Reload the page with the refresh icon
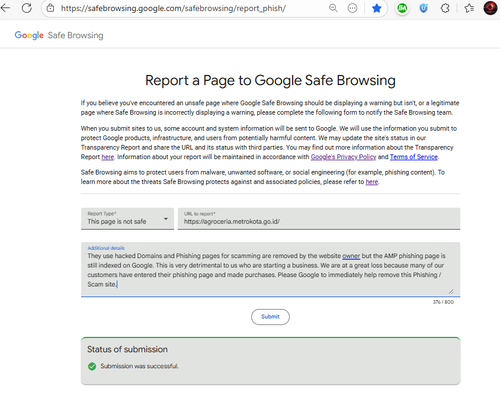The width and height of the screenshot is (500, 400). coord(27,8)
